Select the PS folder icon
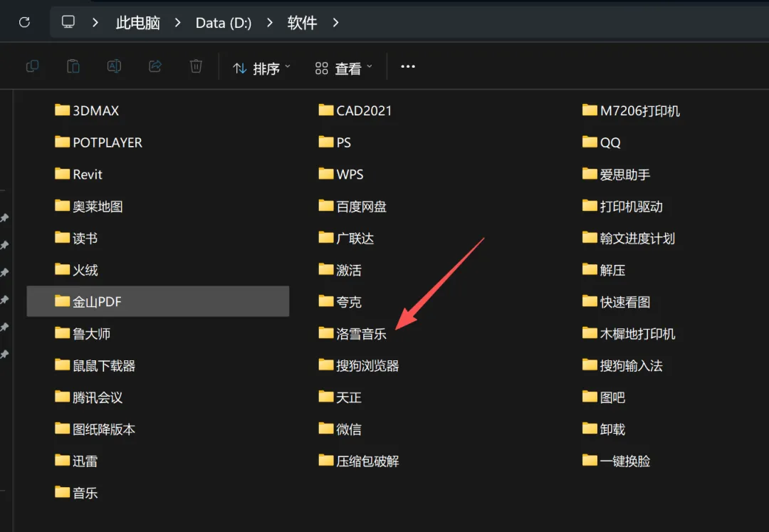Viewport: 769px width, 532px height. (x=326, y=142)
